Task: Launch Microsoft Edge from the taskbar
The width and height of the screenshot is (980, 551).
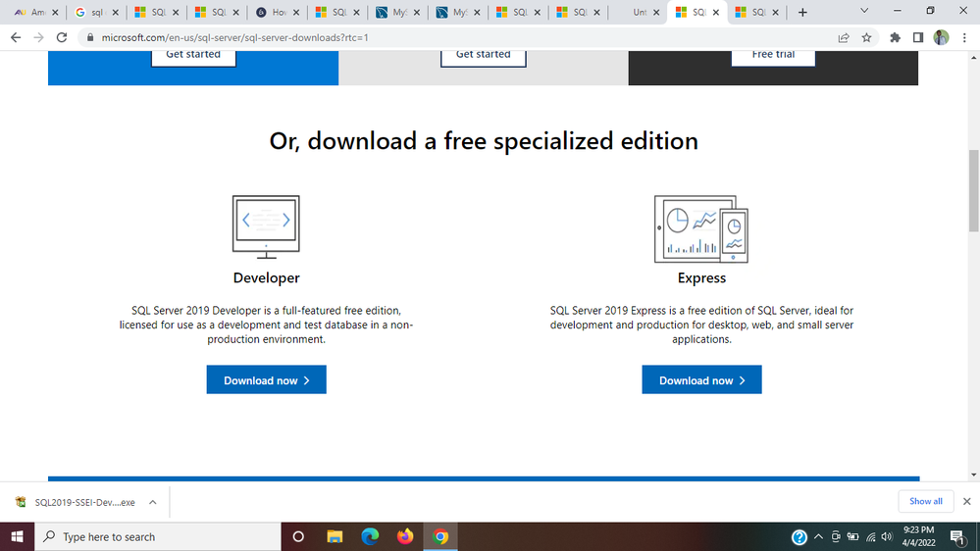Action: pyautogui.click(x=370, y=536)
